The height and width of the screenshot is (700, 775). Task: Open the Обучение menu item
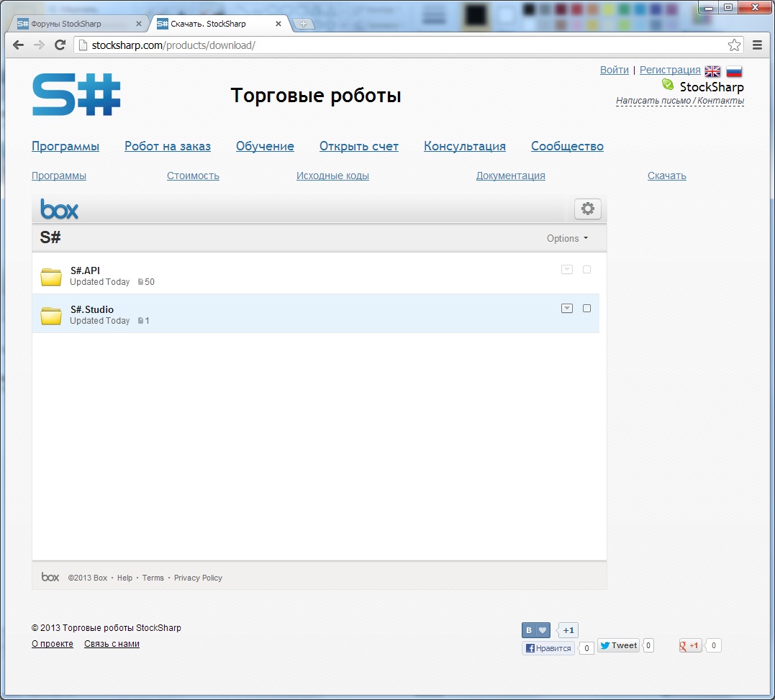pos(265,147)
